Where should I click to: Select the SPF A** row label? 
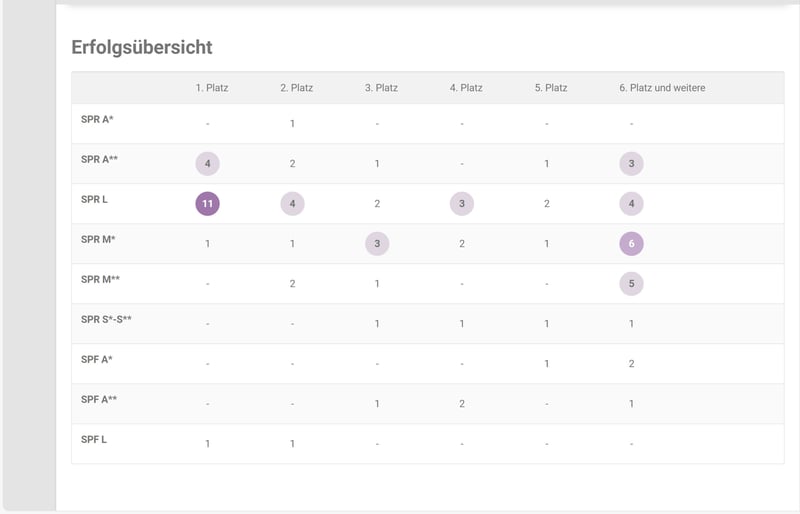click(99, 400)
